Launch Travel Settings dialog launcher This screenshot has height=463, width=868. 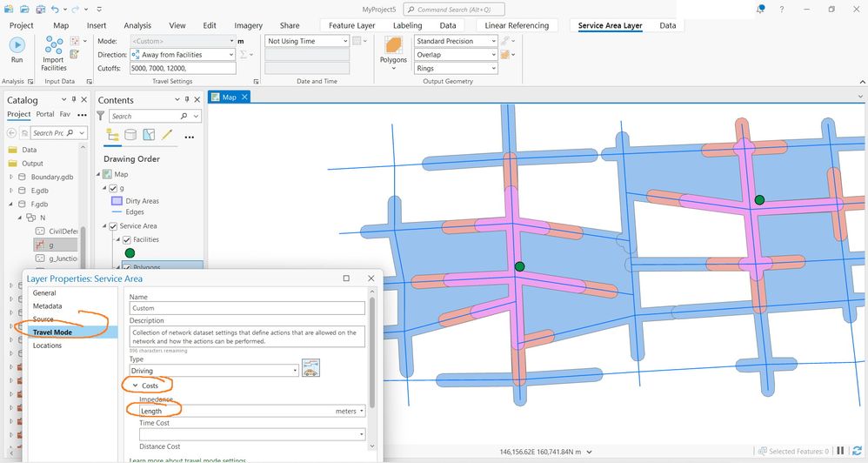(256, 82)
